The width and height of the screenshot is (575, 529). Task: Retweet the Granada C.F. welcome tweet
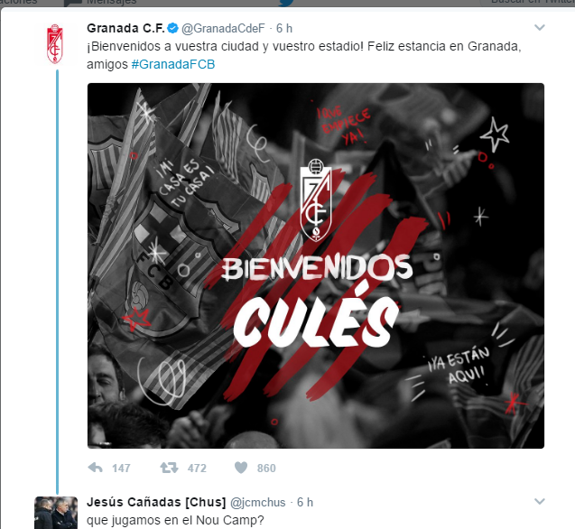coord(169,468)
